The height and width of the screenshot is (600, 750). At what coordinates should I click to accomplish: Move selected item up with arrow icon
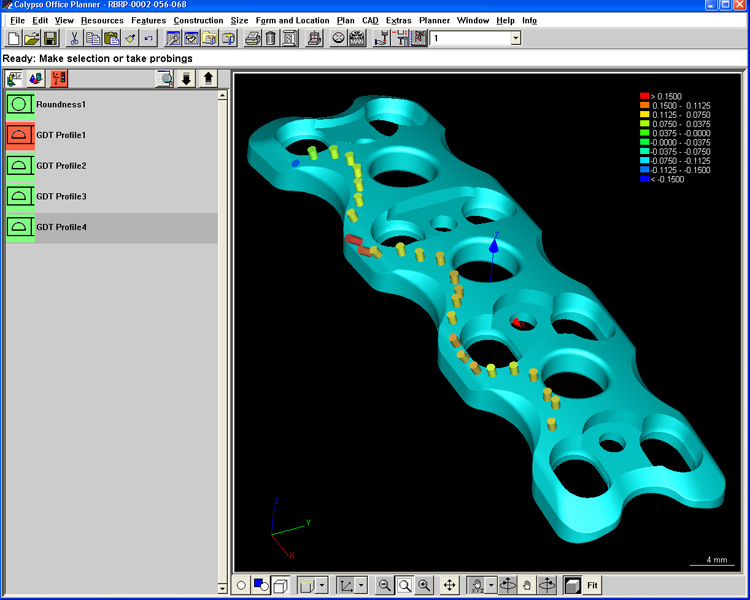click(208, 78)
